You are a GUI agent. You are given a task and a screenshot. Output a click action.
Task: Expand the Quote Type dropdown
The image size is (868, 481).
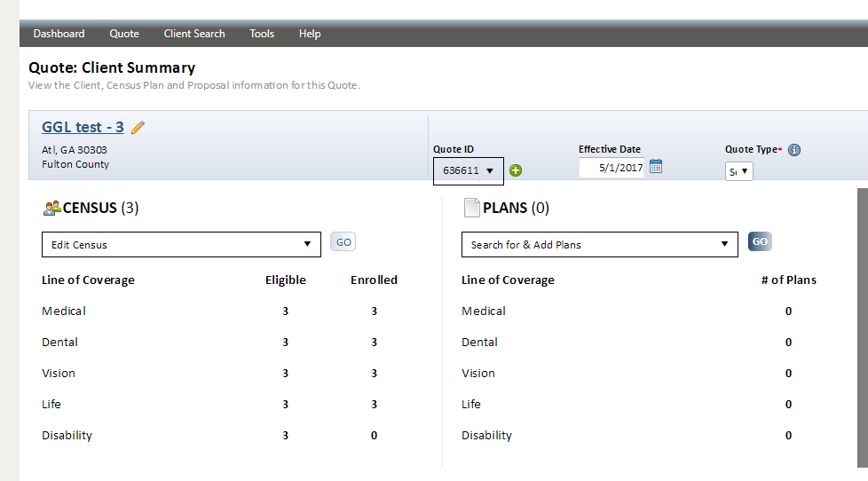click(738, 171)
